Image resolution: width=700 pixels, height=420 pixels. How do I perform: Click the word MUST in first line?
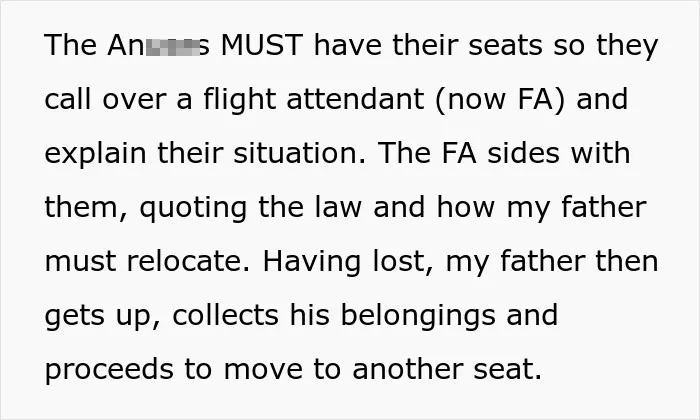point(262,46)
